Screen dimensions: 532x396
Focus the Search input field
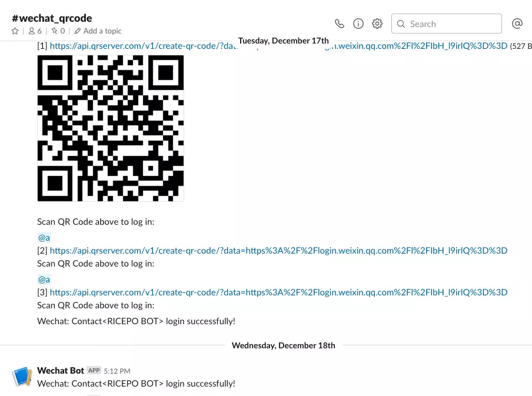pyautogui.click(x=447, y=24)
